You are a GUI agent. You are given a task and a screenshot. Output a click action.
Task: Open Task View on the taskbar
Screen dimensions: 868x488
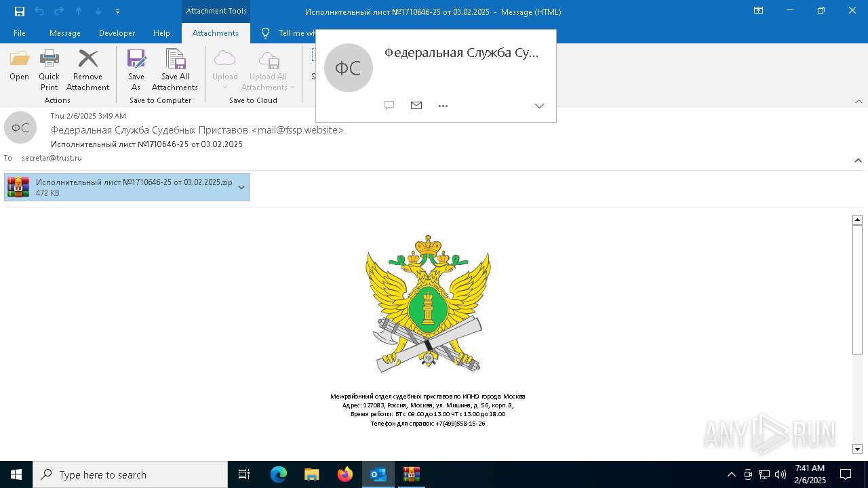click(244, 474)
